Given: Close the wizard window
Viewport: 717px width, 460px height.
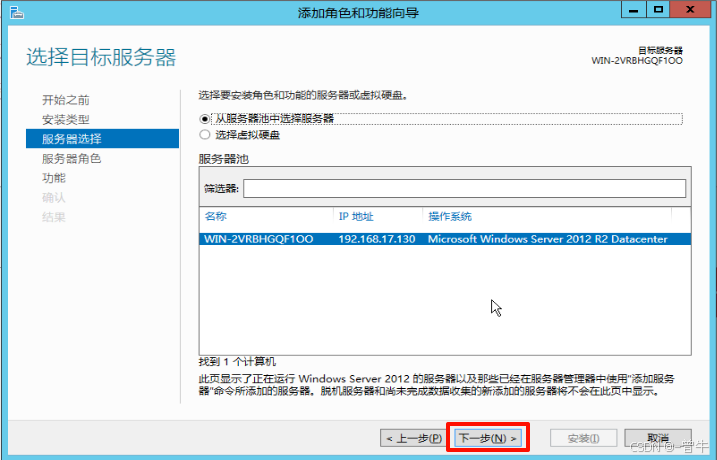Looking at the screenshot, I should pyautogui.click(x=690, y=10).
